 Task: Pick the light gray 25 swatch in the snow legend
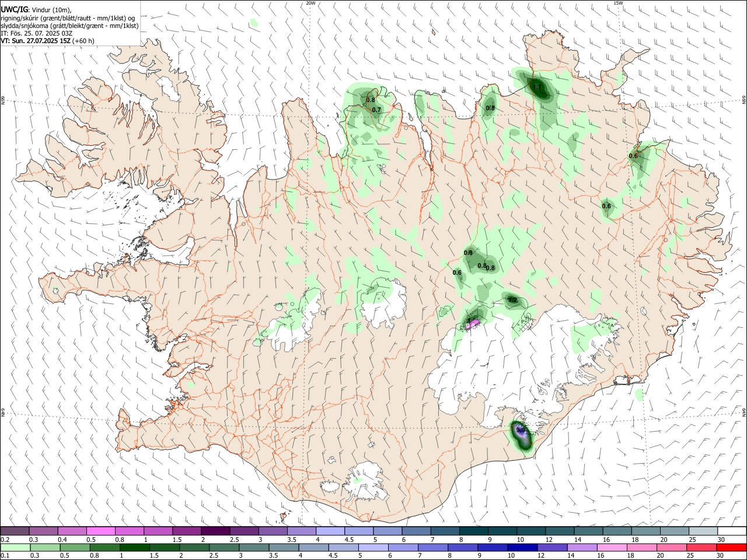pos(703,531)
